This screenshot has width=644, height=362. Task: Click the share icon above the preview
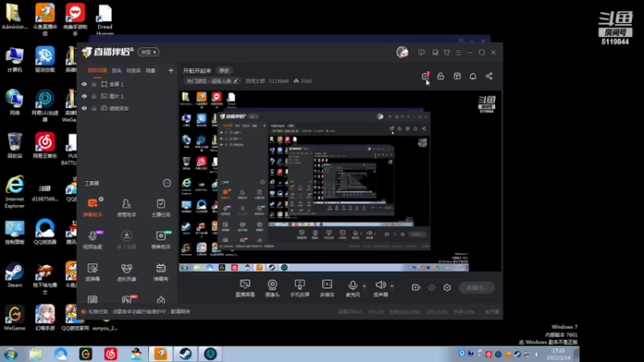(x=489, y=76)
